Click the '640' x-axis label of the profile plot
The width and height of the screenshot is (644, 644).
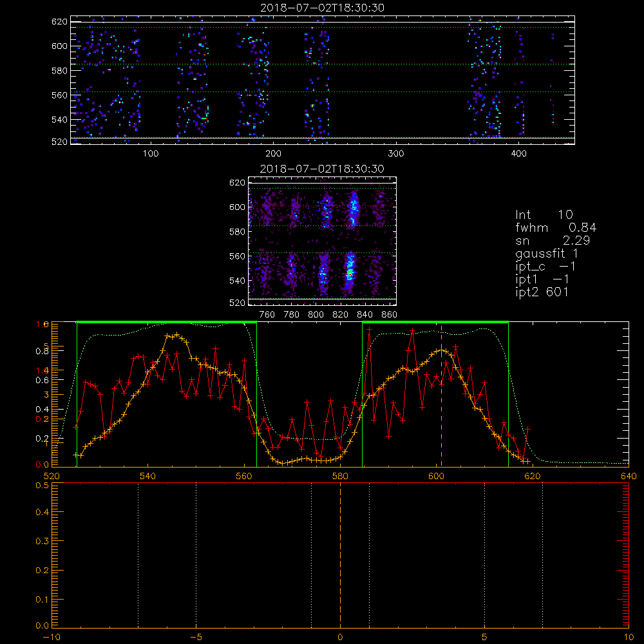[x=629, y=477]
